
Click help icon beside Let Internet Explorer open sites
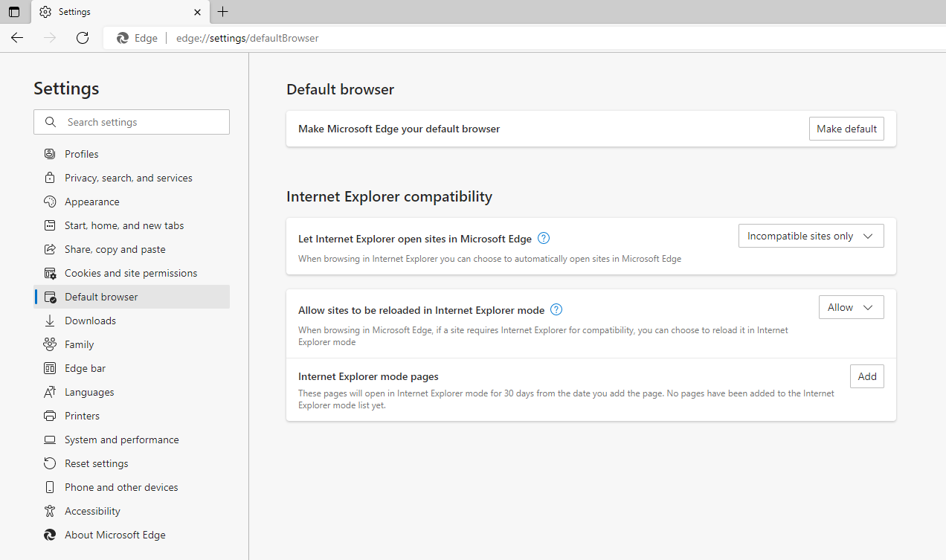544,239
